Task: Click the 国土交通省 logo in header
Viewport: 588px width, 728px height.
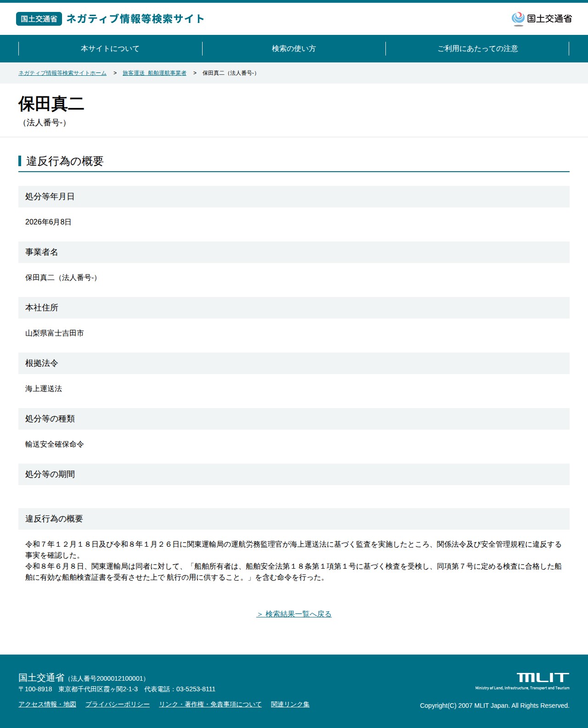Action: click(542, 19)
